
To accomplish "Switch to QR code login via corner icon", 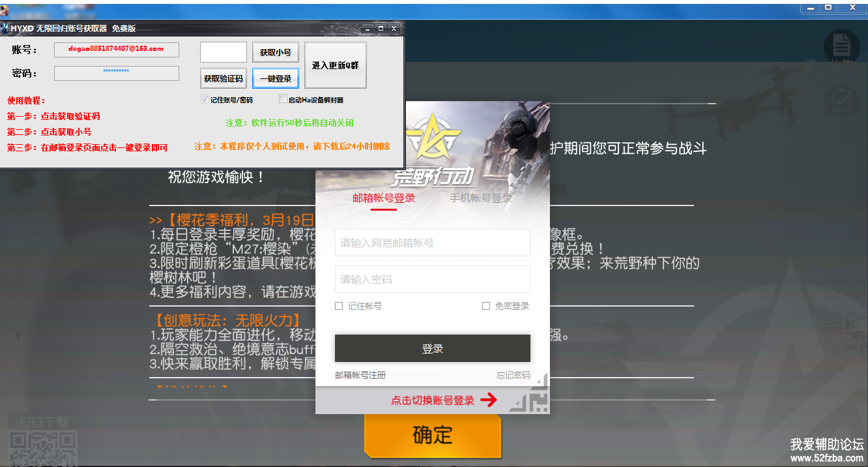I will click(x=529, y=393).
